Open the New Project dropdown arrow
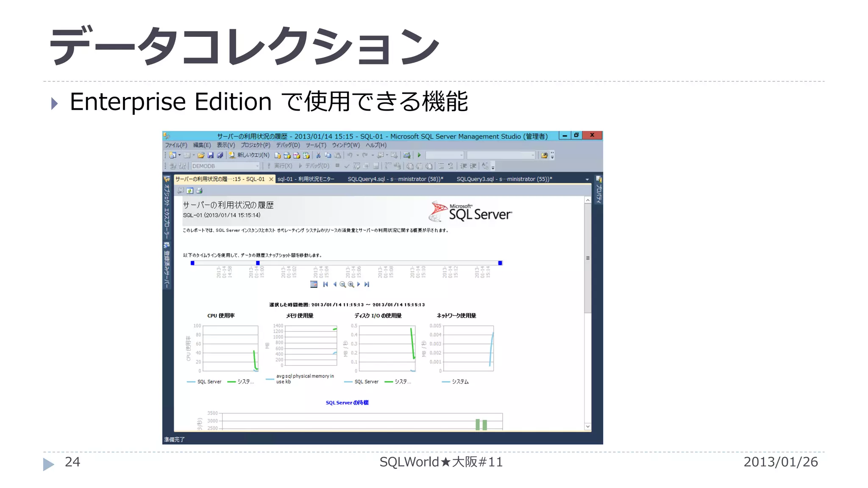 tap(179, 155)
